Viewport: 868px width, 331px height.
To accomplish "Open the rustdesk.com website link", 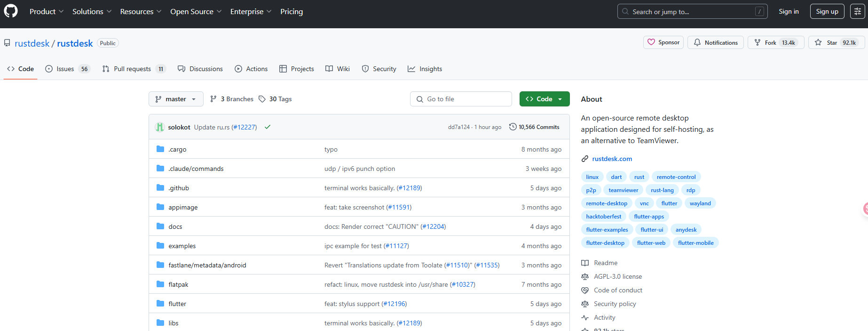I will tap(612, 159).
